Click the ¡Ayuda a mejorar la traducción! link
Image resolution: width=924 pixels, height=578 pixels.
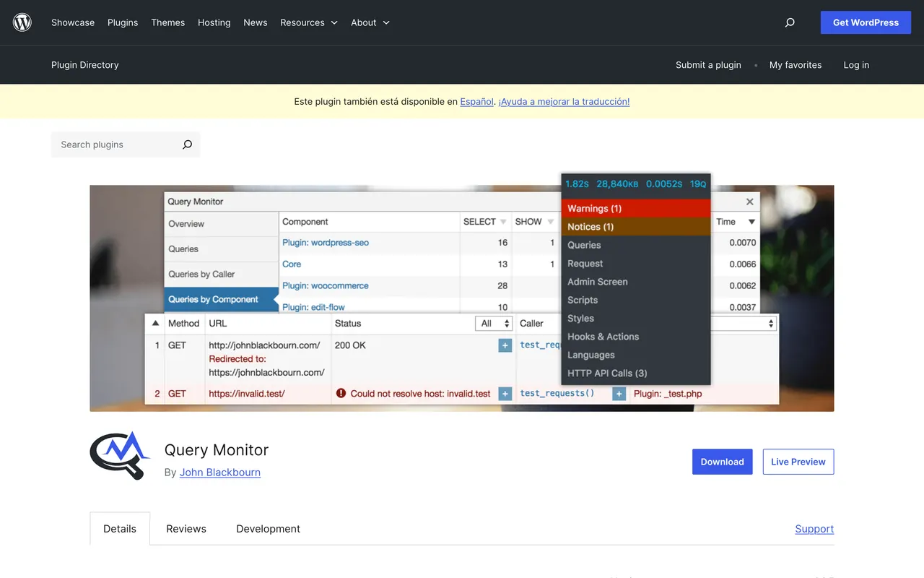pos(564,102)
